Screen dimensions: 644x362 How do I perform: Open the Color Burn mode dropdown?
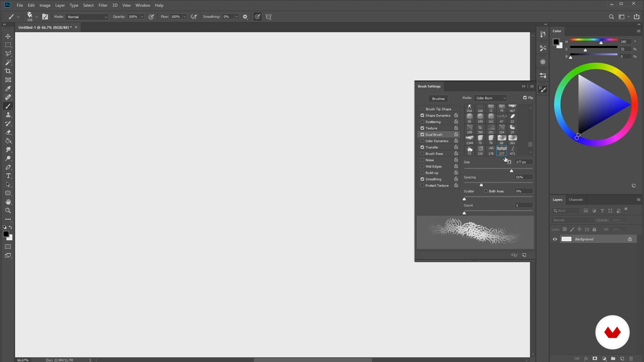(490, 98)
